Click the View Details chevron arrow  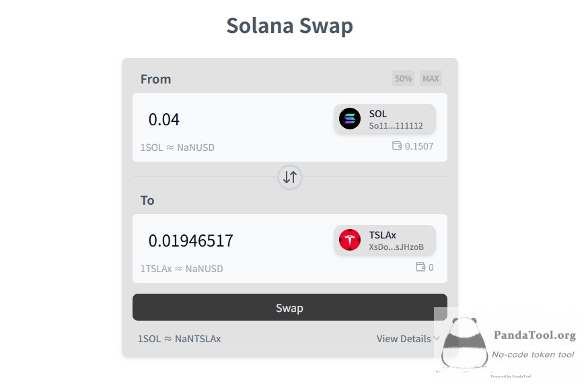437,338
